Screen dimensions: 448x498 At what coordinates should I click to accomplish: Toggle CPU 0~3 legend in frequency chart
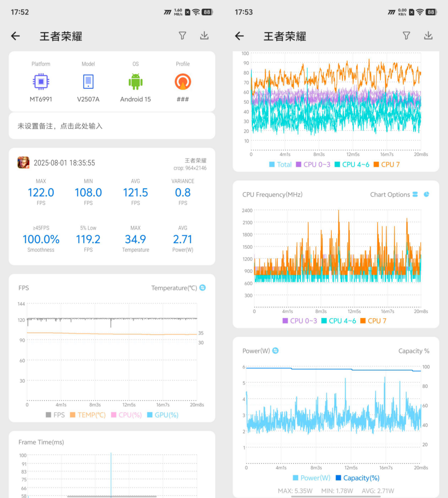point(300,321)
